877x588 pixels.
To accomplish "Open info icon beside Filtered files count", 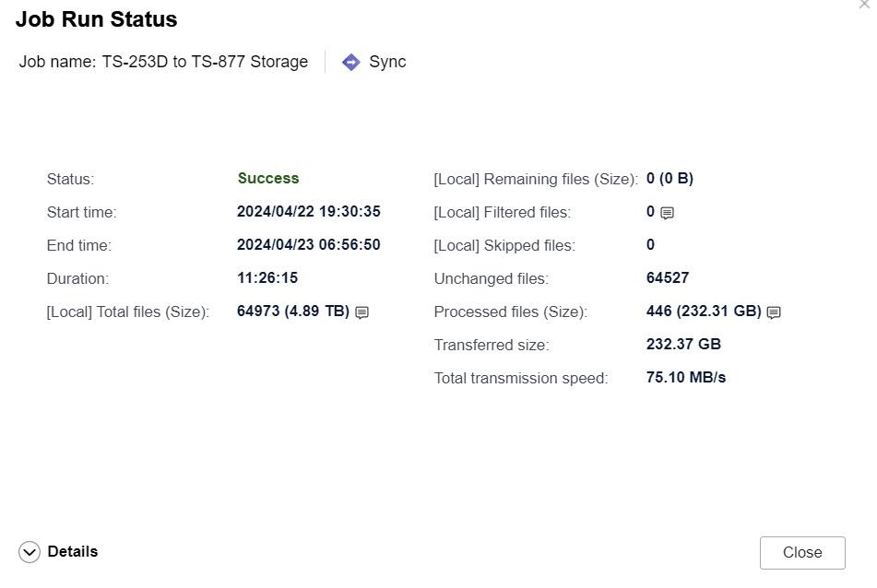I will [x=668, y=213].
